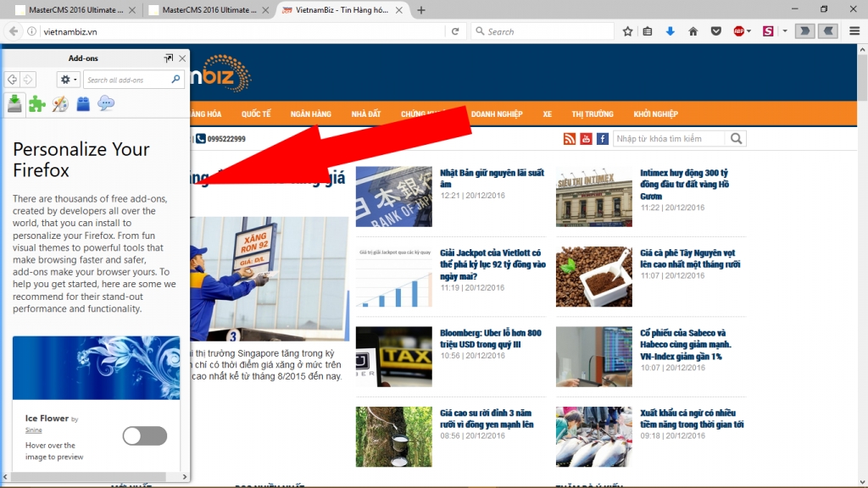Click the coffee beans thumbnail
The height and width of the screenshot is (488, 868).
594,277
